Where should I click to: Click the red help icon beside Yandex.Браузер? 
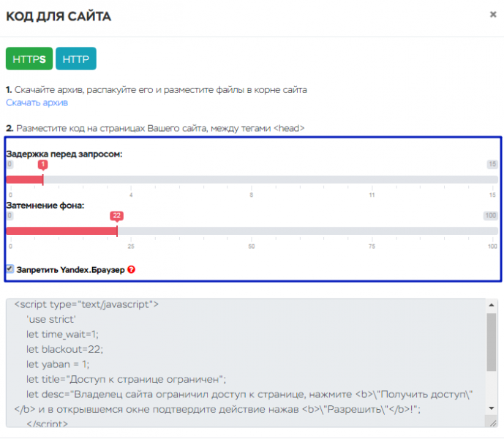[131, 269]
